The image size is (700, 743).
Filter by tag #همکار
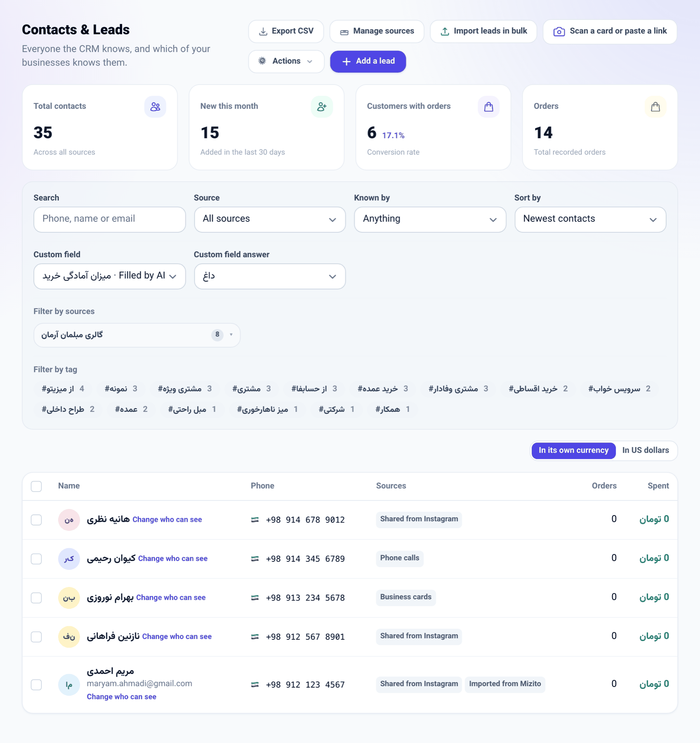pyautogui.click(x=392, y=409)
